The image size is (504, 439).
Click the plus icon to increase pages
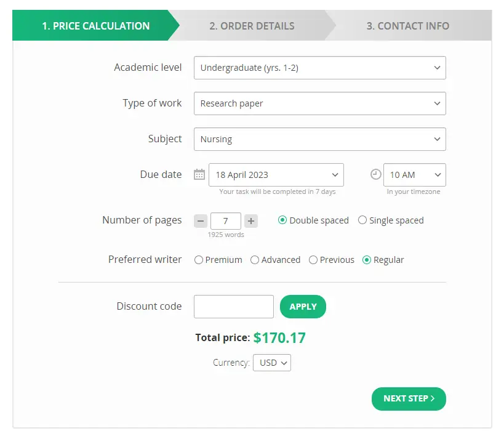pyautogui.click(x=250, y=220)
